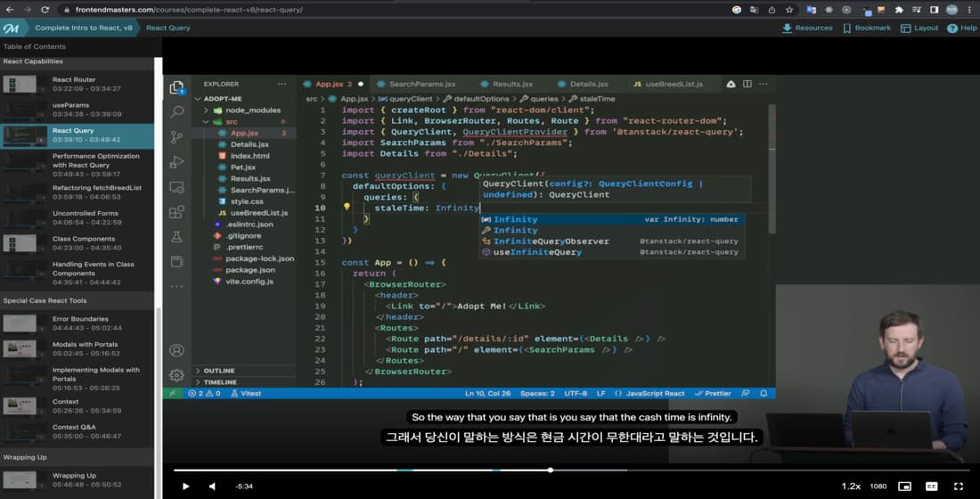Switch to the Results.jsx tab
The width and height of the screenshot is (980, 499).
point(508,84)
